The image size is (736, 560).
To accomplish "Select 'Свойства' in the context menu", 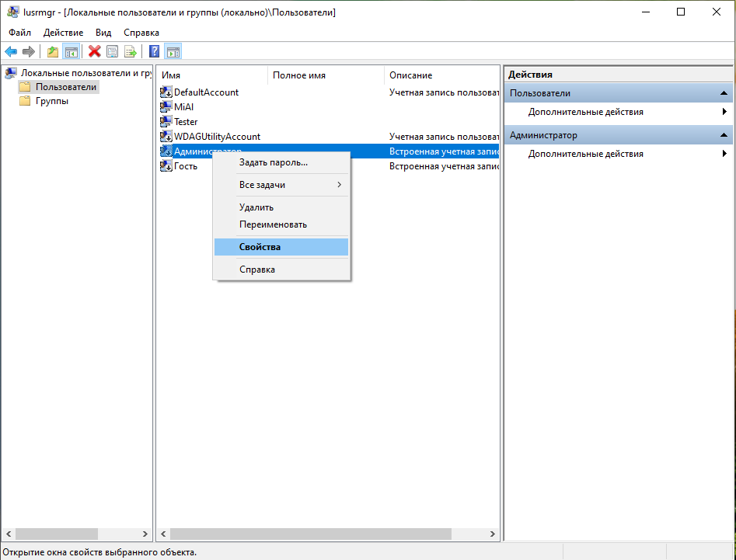I will (260, 247).
